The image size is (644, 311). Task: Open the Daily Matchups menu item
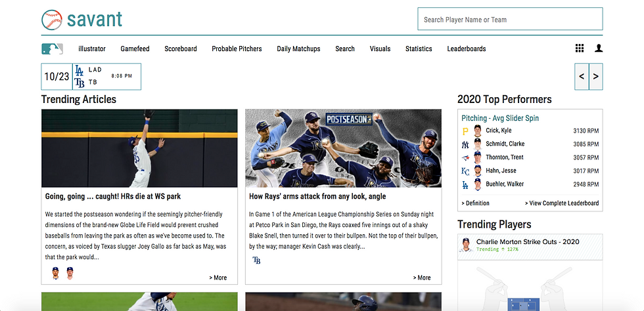tap(298, 49)
